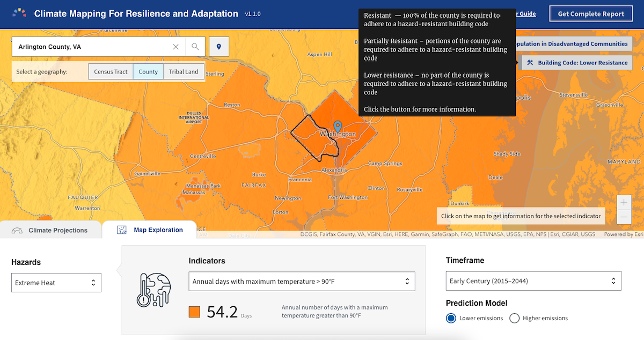Click the location pin button beside search
Image resolution: width=644 pixels, height=340 pixels.
click(219, 47)
